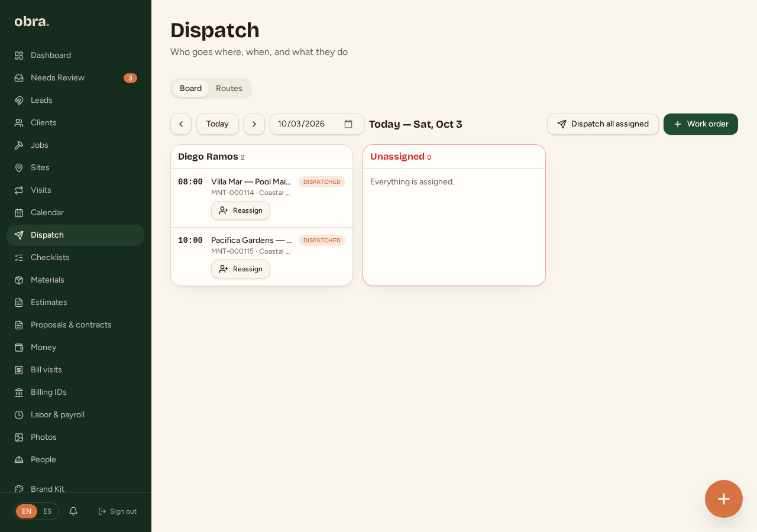The width and height of the screenshot is (757, 532).
Task: Open the Materials box icon
Action: tap(19, 280)
